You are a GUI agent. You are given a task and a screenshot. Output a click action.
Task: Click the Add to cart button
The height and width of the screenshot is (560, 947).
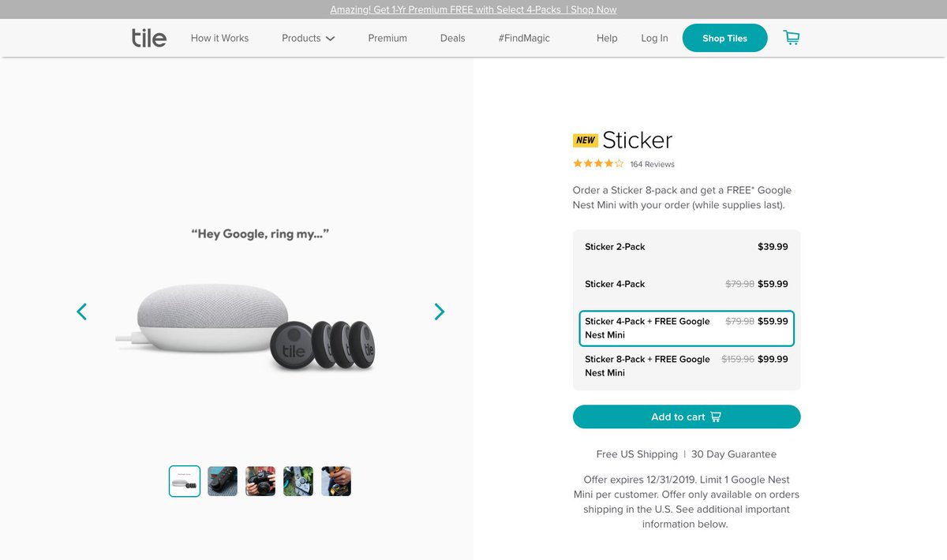coord(687,416)
